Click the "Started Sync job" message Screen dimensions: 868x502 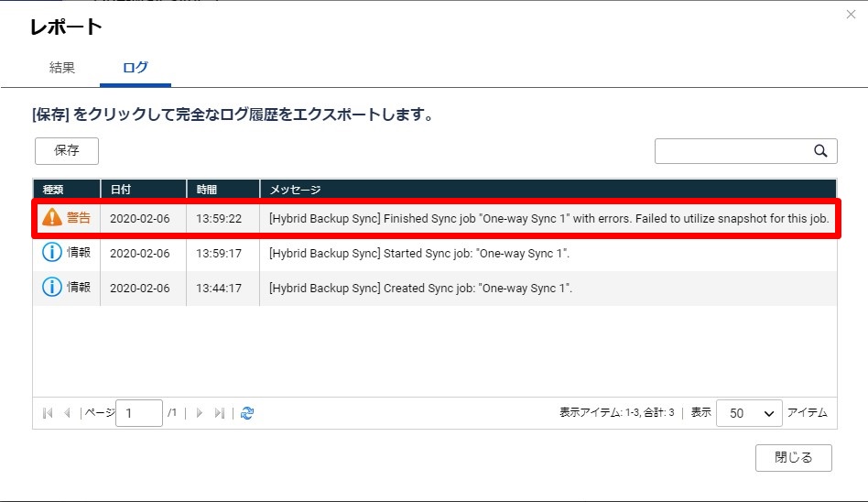click(x=419, y=253)
